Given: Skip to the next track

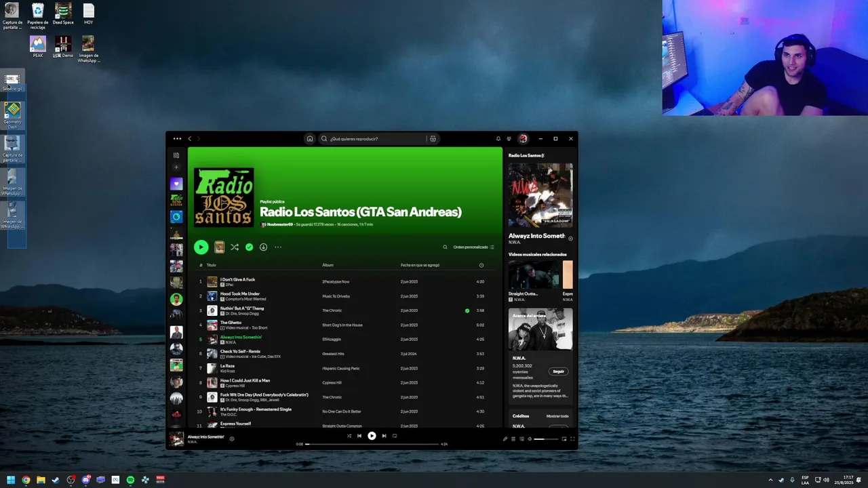Looking at the screenshot, I should pyautogui.click(x=384, y=436).
